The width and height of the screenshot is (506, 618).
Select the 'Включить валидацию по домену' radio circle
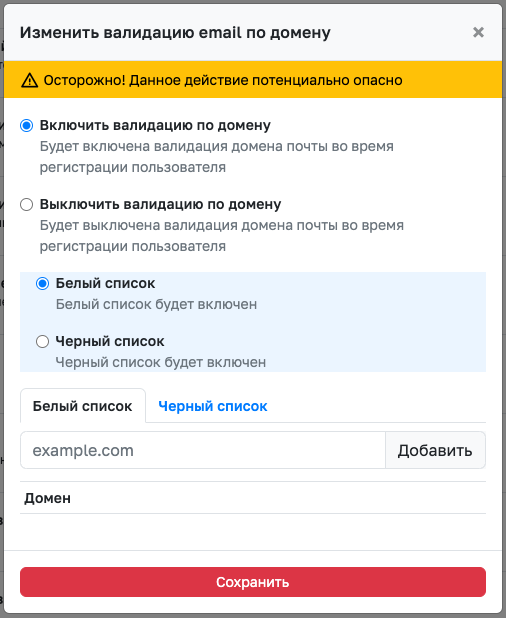click(26, 126)
